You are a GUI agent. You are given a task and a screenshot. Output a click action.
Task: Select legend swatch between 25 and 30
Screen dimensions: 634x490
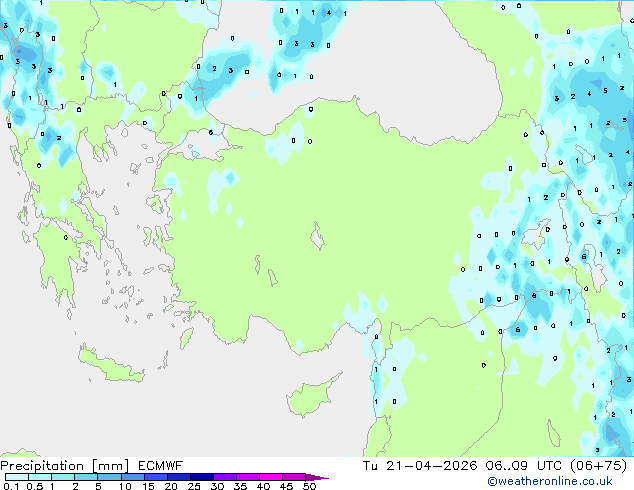coord(202,477)
